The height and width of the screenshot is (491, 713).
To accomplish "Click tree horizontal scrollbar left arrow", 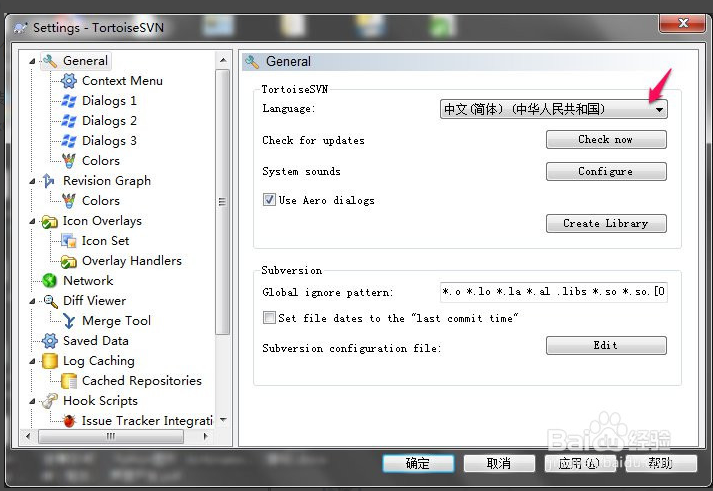I will (28, 436).
